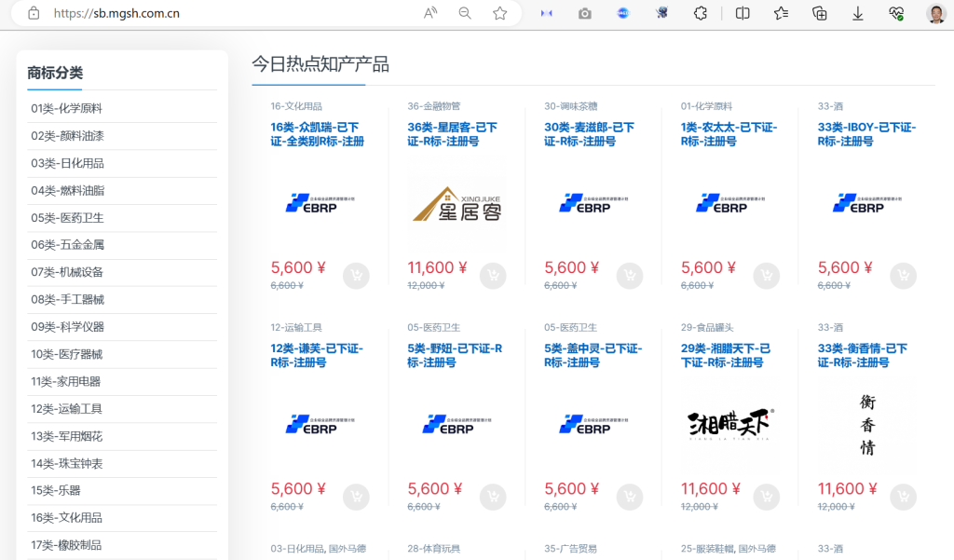Click the user profile avatar
This screenshot has width=954, height=560.
935,13
